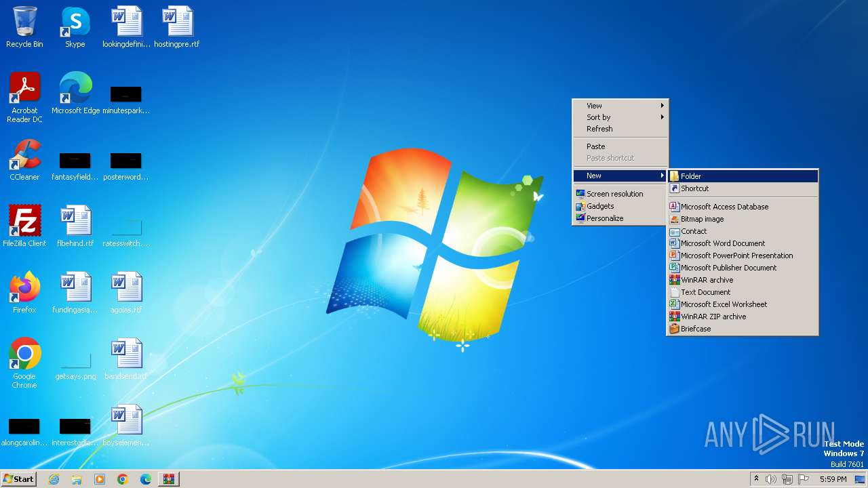The width and height of the screenshot is (868, 488).
Task: Create a new Microsoft Access Database
Action: tap(743, 207)
